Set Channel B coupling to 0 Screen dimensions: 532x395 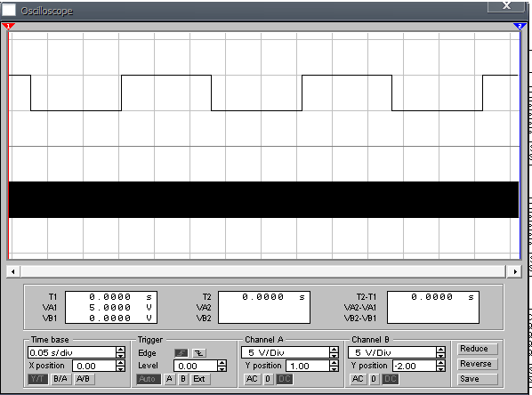tap(374, 379)
